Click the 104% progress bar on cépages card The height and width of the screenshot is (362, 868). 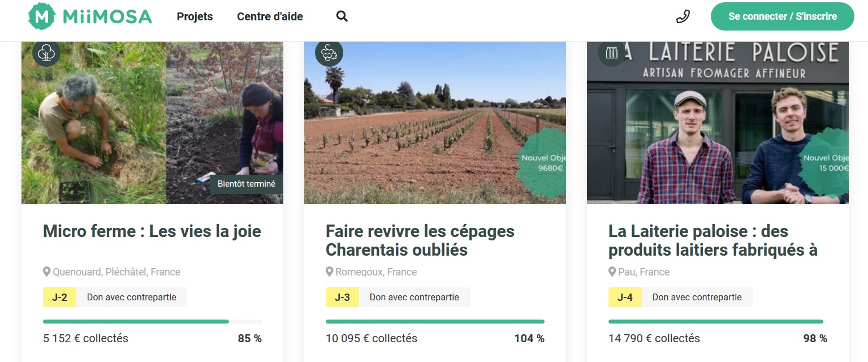[434, 321]
